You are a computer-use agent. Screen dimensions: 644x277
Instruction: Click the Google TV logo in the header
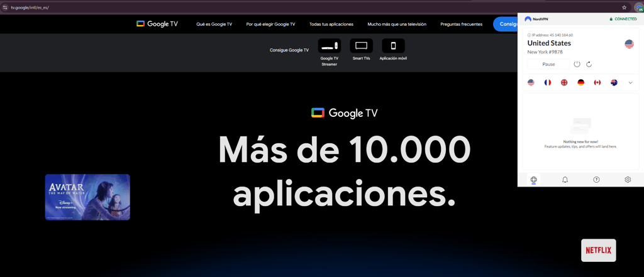click(x=157, y=24)
